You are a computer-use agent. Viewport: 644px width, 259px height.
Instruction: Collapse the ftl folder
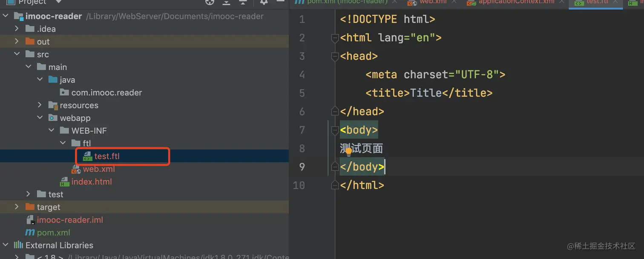63,143
